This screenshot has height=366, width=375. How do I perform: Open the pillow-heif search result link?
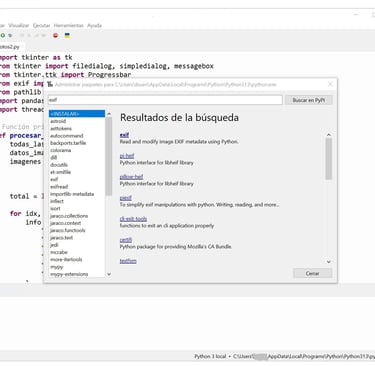131,177
